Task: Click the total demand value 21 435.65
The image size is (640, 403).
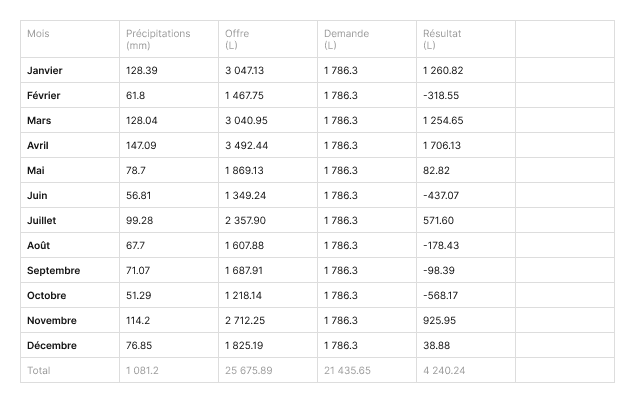Action: [347, 371]
